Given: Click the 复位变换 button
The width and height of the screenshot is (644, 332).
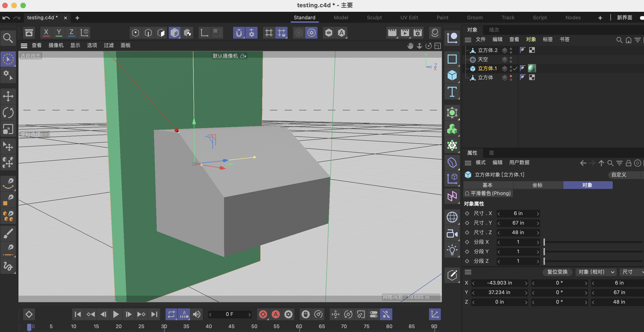Looking at the screenshot, I should pos(557,272).
